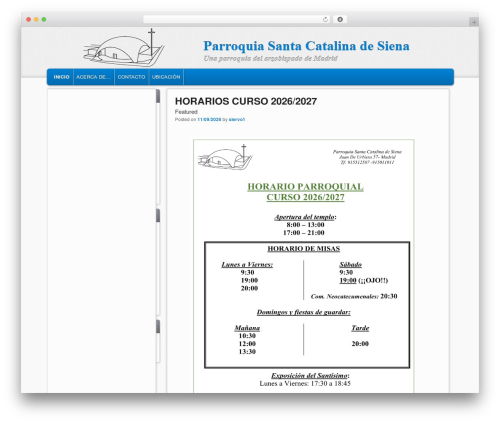Viewport: 500px width, 423px height.
Task: Click the Lunes a Viernes heading
Action: [247, 265]
